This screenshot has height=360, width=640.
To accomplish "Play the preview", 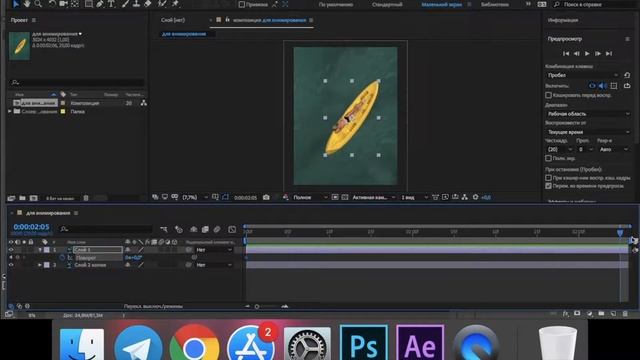I will tap(587, 53).
